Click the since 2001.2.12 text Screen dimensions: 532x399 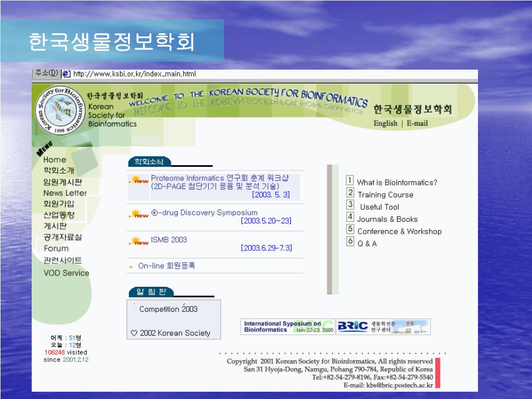click(x=66, y=360)
